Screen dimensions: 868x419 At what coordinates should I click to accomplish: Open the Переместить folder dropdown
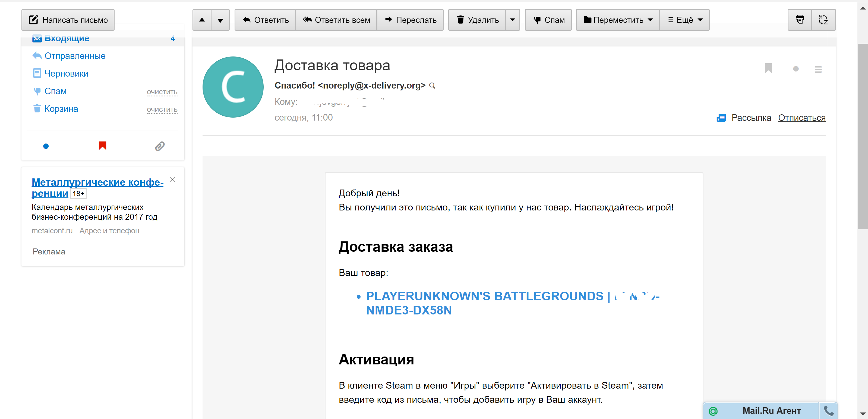(x=618, y=20)
